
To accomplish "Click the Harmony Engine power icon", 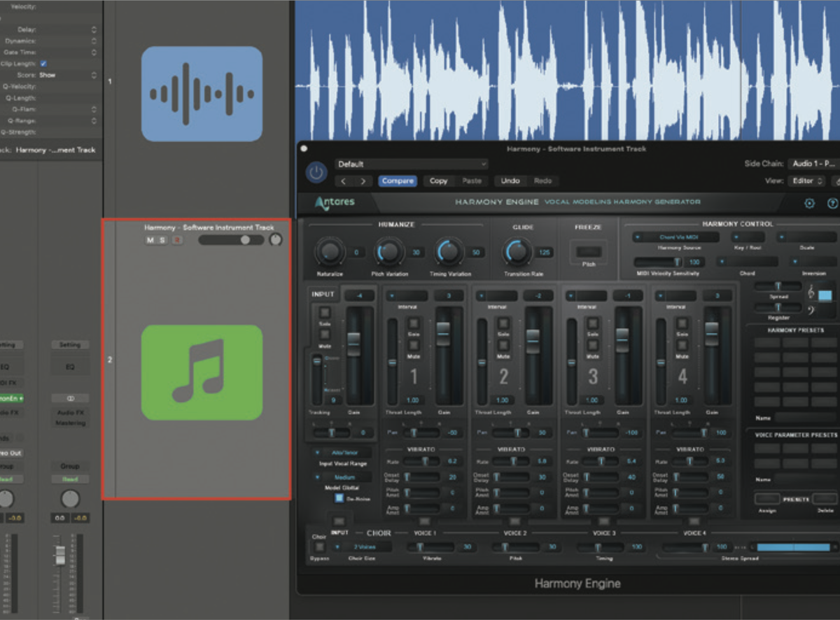I will coord(315,173).
